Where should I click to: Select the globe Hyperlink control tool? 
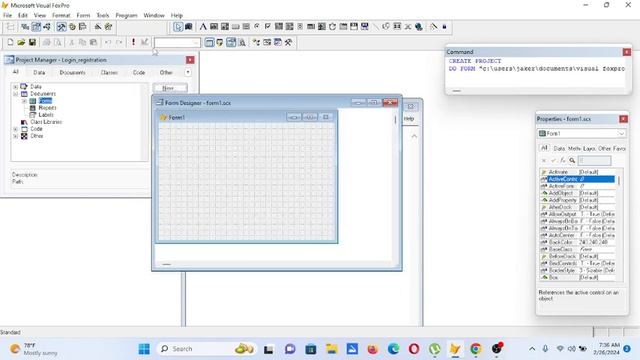pos(418,27)
